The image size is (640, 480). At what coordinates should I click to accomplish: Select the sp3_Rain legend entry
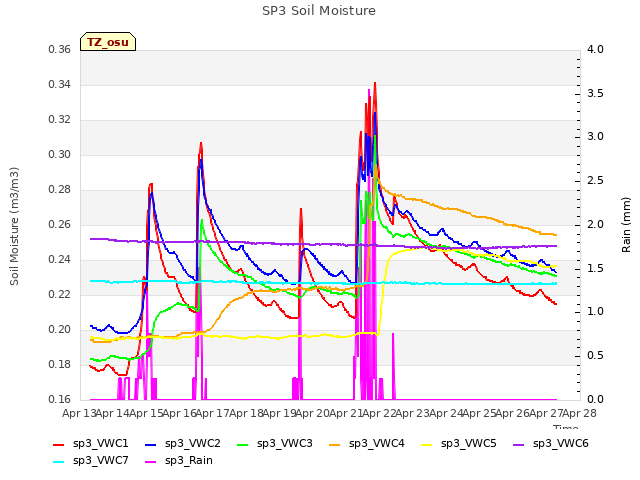179,461
